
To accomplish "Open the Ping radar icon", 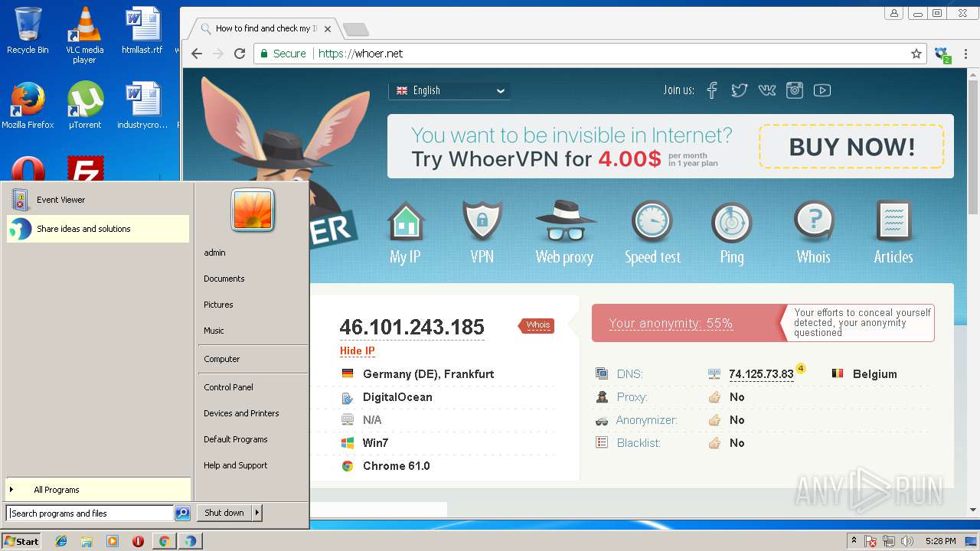I will 732,222.
